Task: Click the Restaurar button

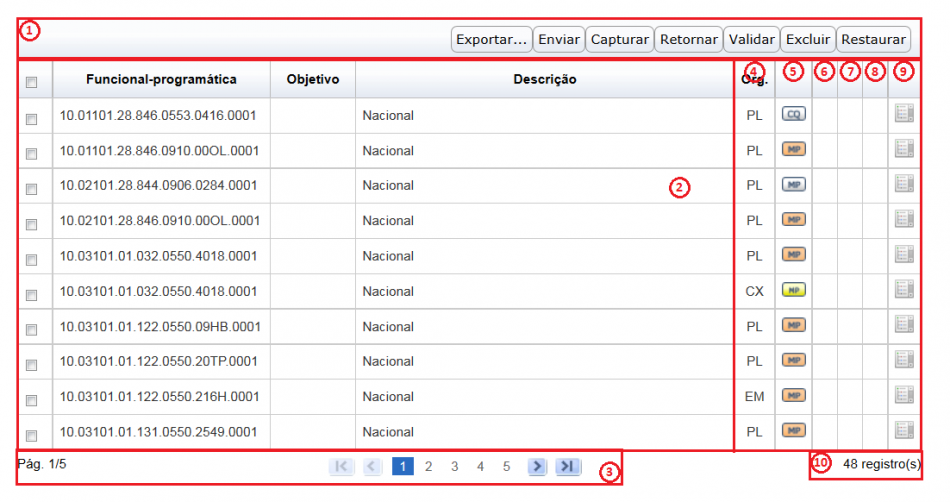Action: 873,39
